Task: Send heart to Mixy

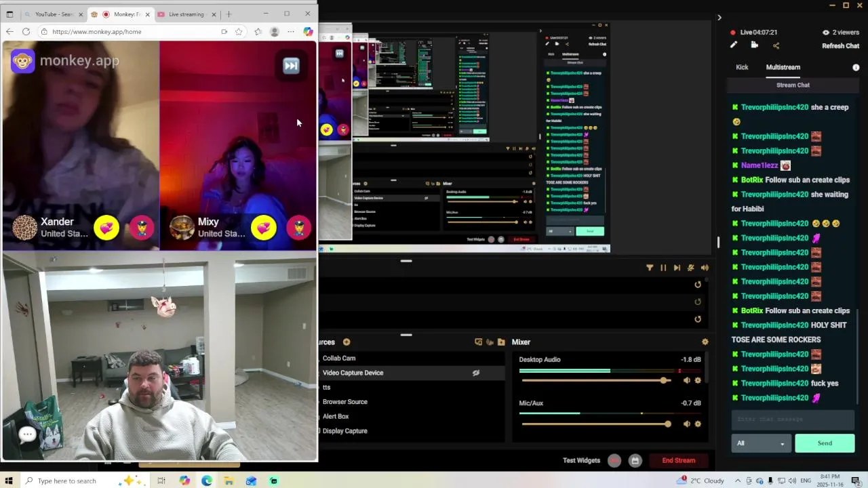Action: click(264, 228)
